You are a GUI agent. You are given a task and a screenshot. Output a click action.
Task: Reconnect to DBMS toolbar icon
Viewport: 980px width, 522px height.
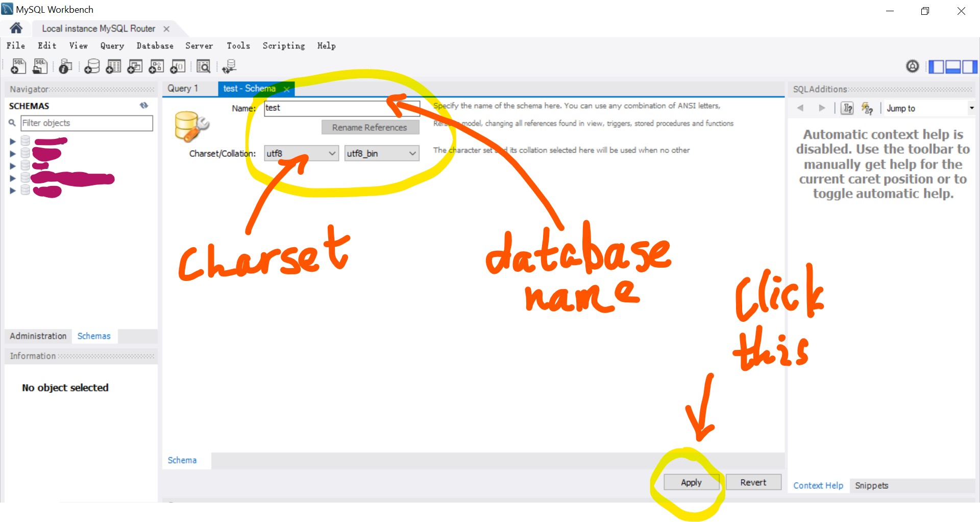coord(229,66)
